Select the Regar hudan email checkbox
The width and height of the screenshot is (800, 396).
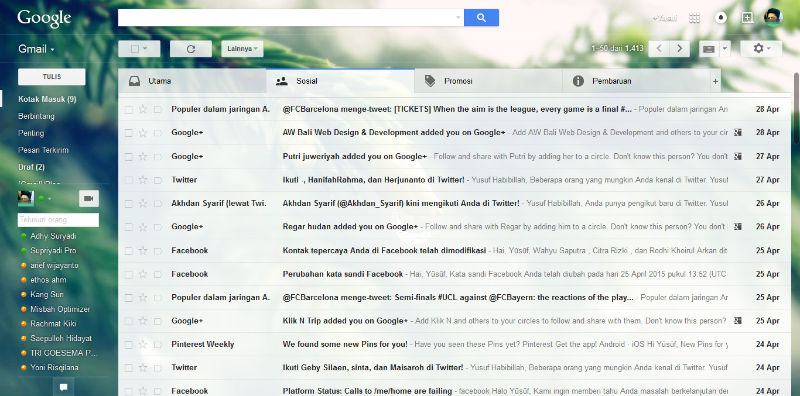pyautogui.click(x=129, y=227)
